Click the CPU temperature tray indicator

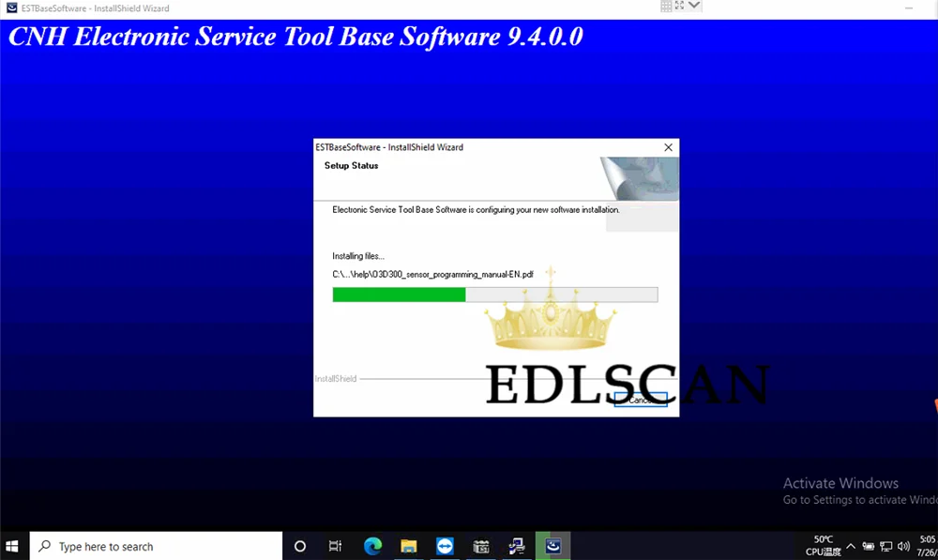coord(824,546)
